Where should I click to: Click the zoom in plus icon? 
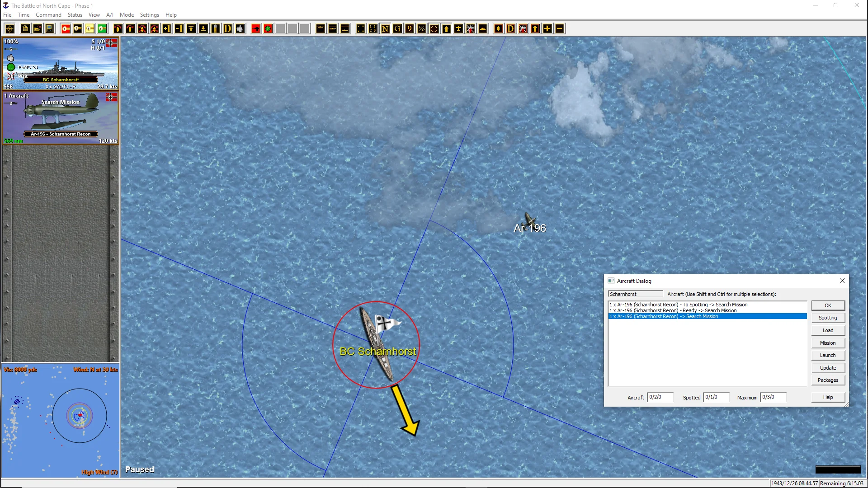pyautogui.click(x=547, y=29)
